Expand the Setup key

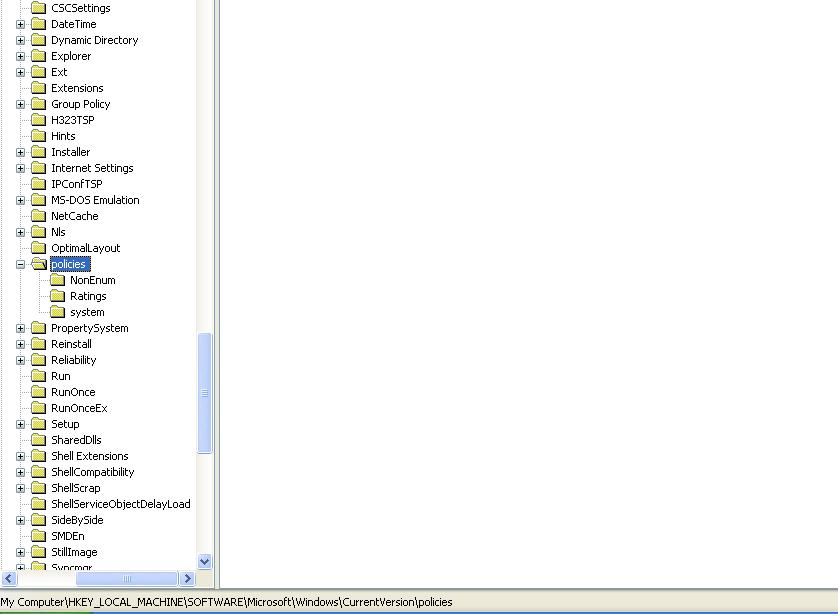20,424
